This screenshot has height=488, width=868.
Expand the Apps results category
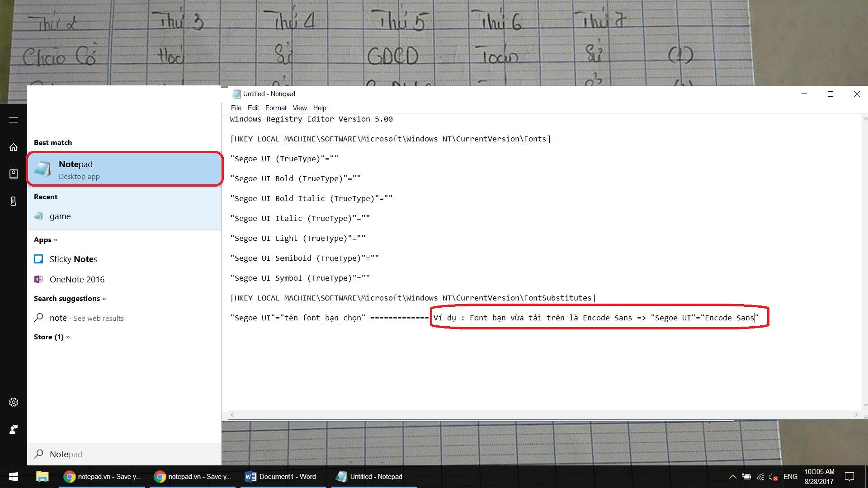pos(45,240)
